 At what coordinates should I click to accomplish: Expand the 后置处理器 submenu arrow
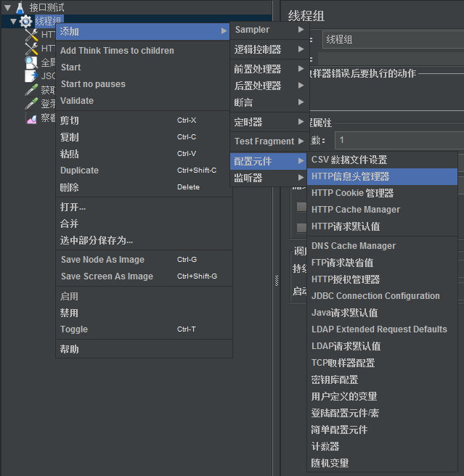(301, 86)
